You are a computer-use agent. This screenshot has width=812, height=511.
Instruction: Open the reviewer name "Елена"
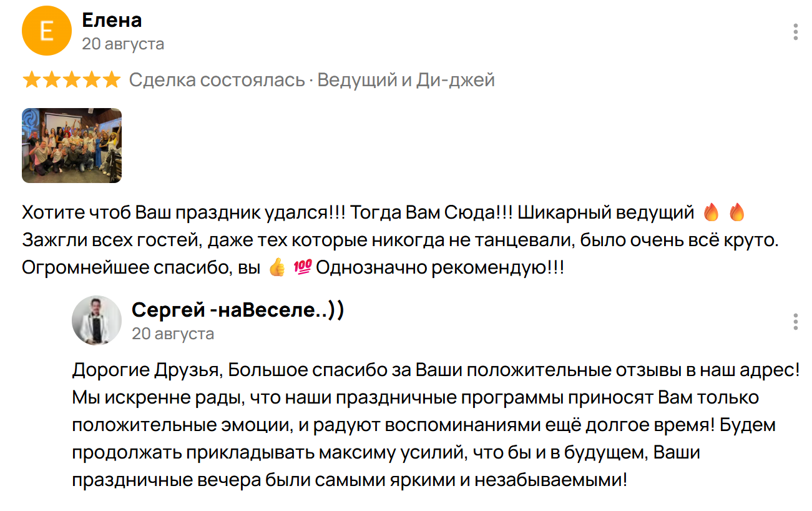pyautogui.click(x=112, y=21)
